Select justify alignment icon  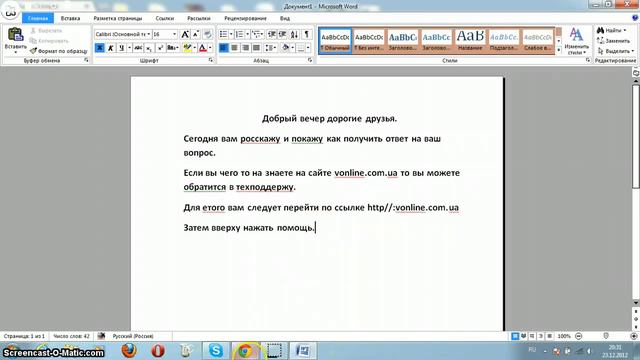click(256, 48)
